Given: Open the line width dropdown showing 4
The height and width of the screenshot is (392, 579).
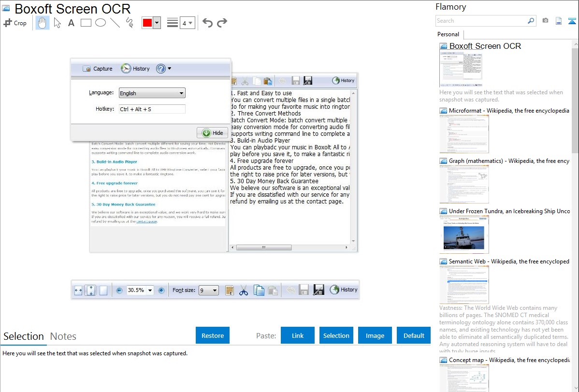Looking at the screenshot, I should pyautogui.click(x=187, y=23).
